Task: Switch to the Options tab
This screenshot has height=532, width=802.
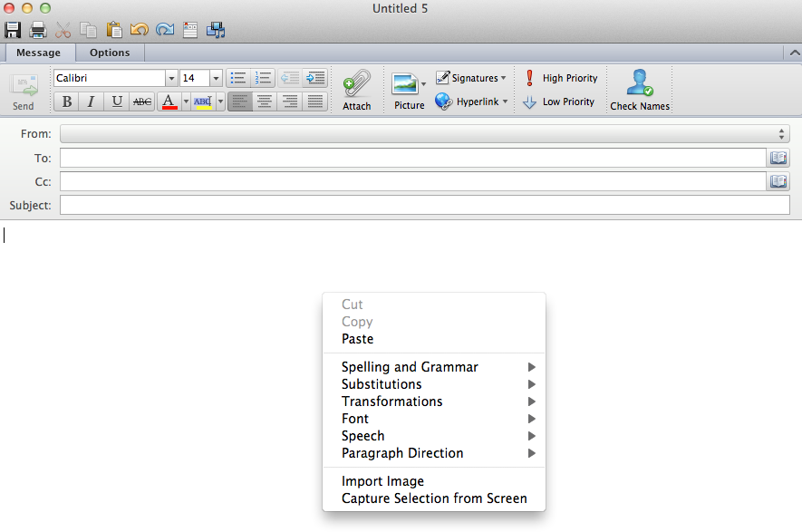Action: click(110, 53)
